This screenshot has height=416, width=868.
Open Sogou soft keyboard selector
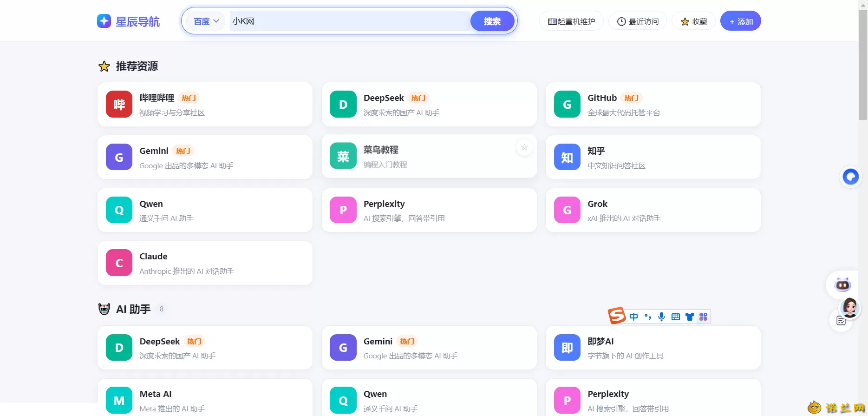pos(676,317)
